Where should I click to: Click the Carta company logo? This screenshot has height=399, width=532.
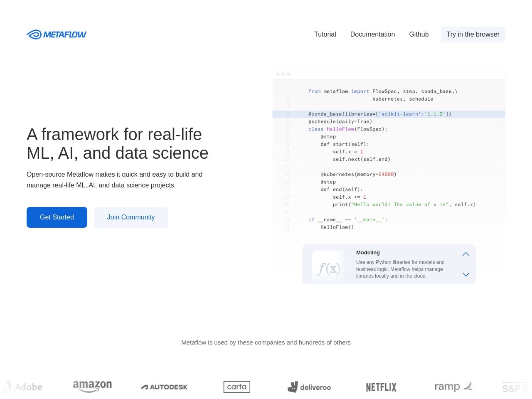point(237,387)
